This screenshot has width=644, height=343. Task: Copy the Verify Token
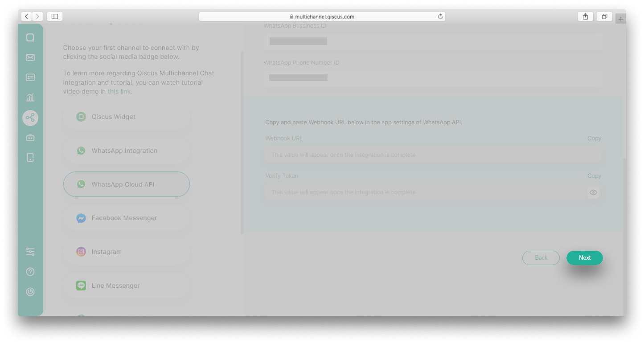click(x=595, y=176)
